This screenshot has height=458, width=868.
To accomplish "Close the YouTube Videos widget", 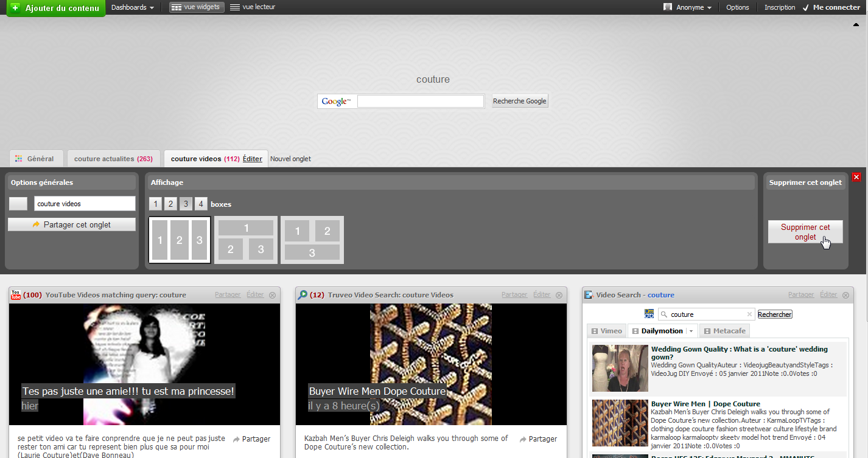I will click(x=272, y=295).
